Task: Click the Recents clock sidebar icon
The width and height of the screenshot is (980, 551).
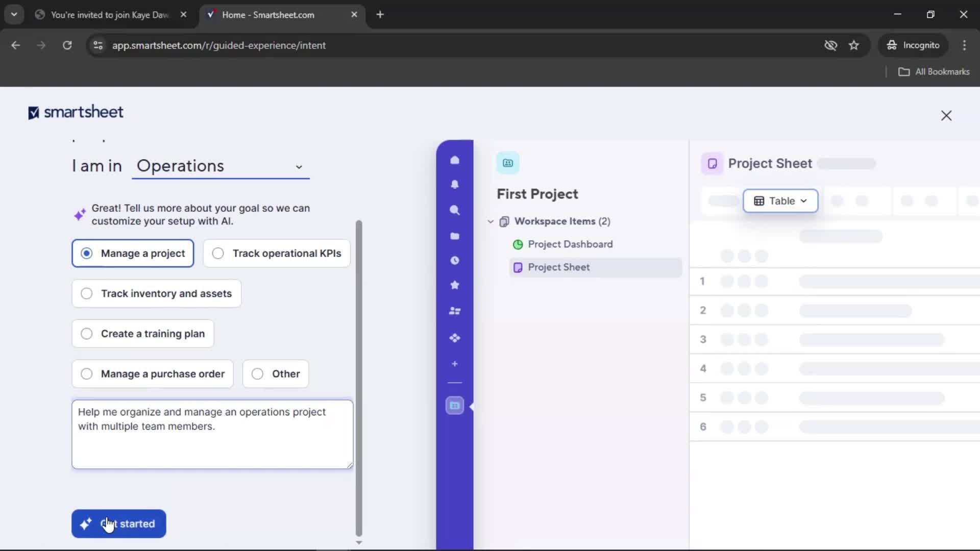Action: (x=454, y=261)
